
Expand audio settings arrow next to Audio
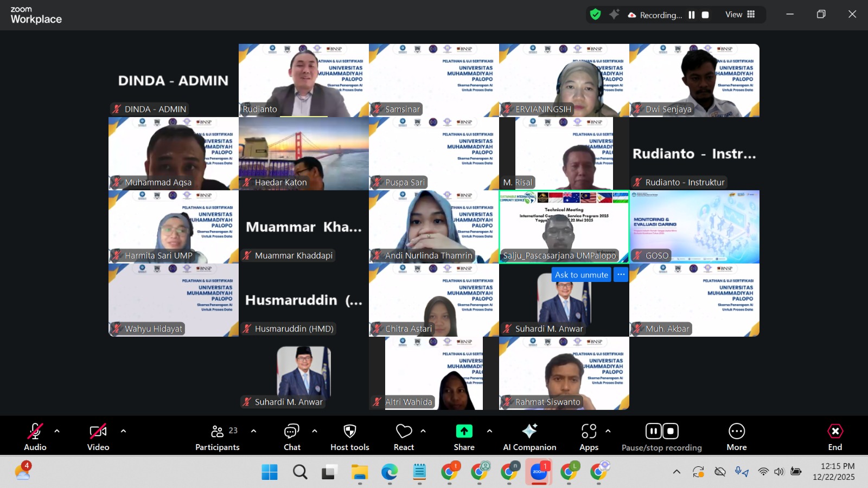57,431
